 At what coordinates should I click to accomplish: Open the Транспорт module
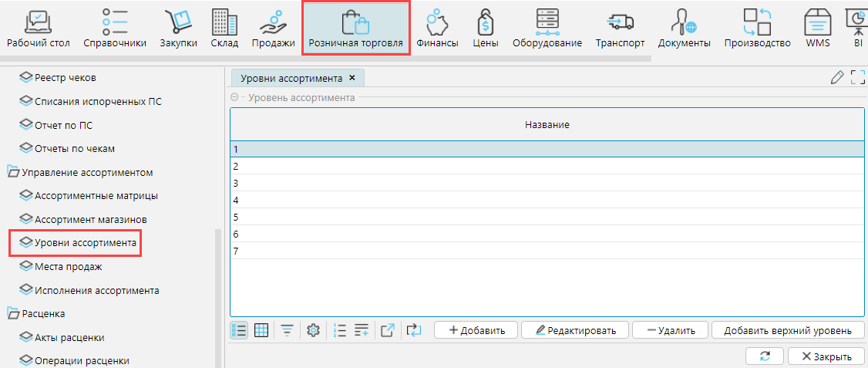(620, 29)
